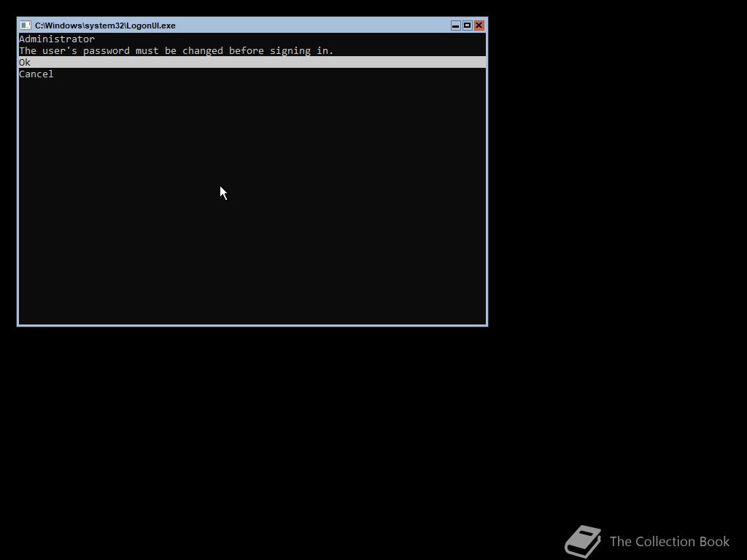Close the LogonUI.exe console window

coord(479,26)
